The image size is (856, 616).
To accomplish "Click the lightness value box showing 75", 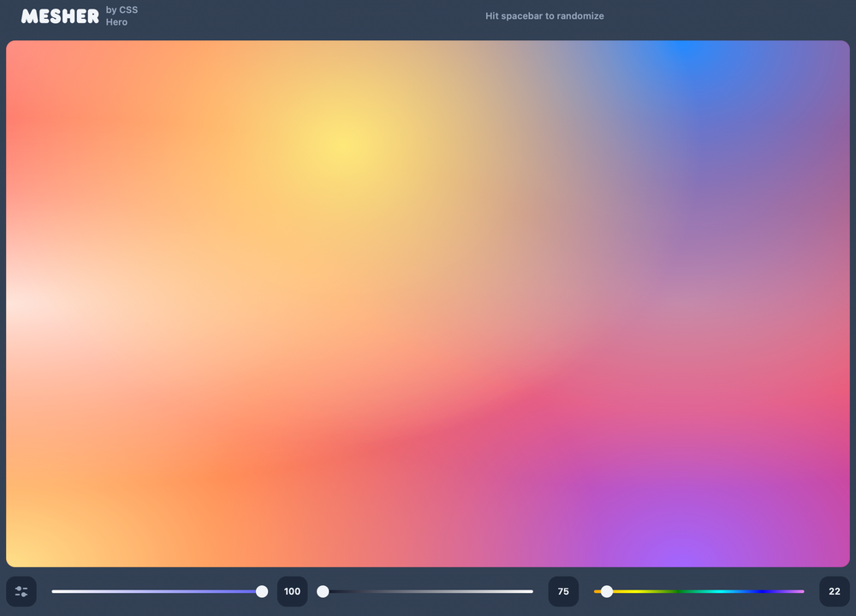I will pos(563,591).
